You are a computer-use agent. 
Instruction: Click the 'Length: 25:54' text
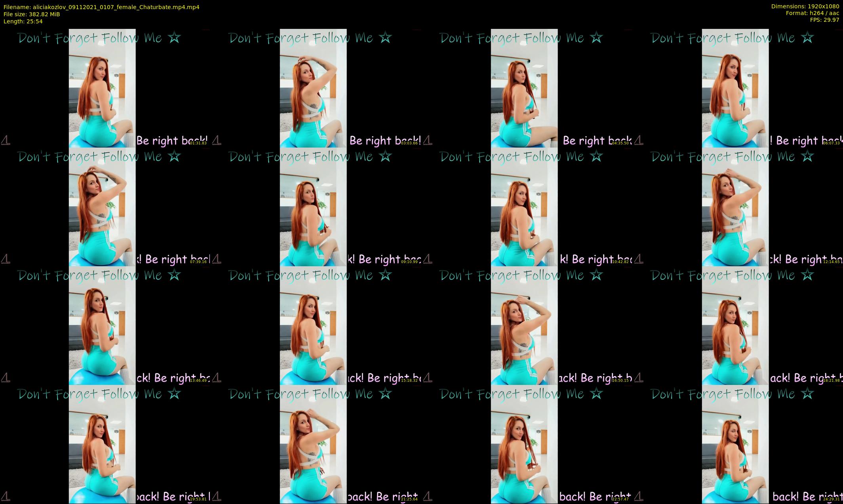pyautogui.click(x=23, y=21)
